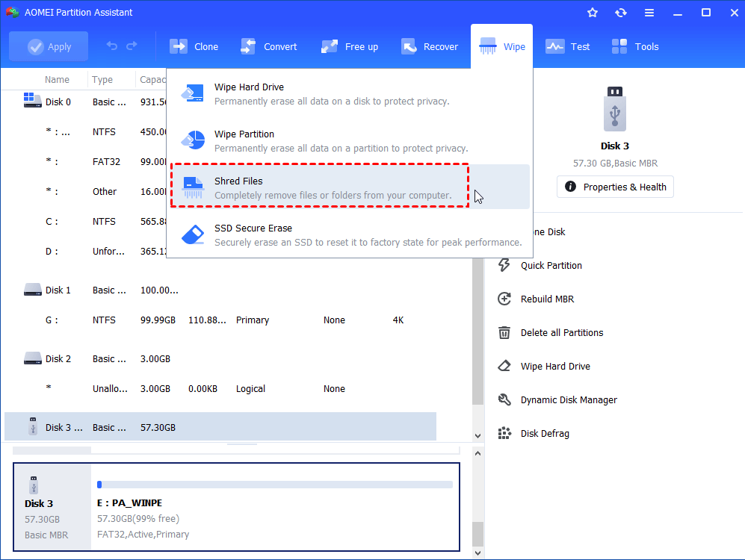Select Wipe Partition menu entry
Screen dimensions: 745x560
pos(350,141)
